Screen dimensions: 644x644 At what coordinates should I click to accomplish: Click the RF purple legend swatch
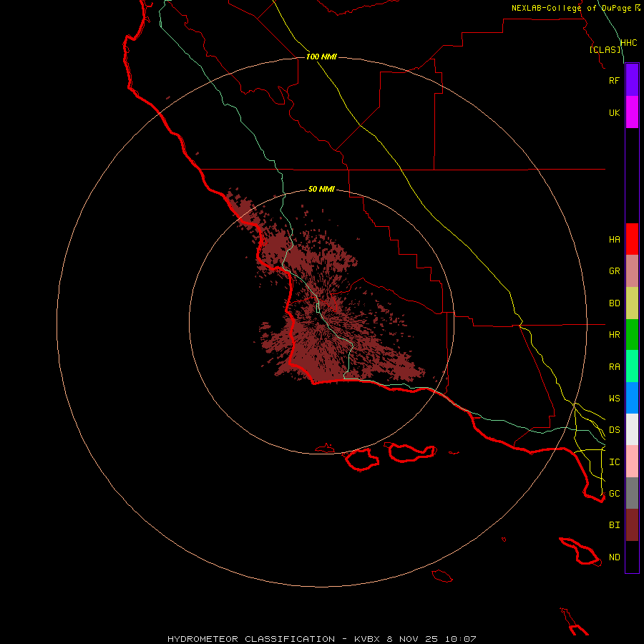(632, 80)
